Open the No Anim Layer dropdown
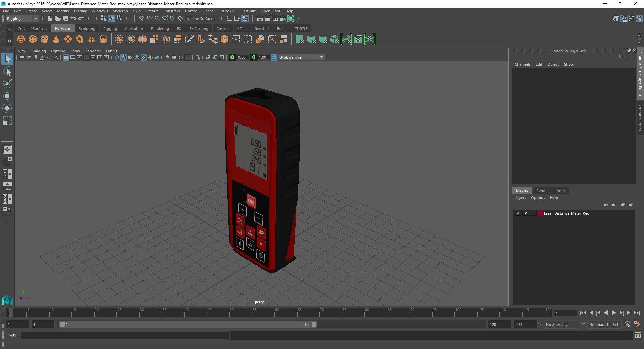 click(x=561, y=325)
